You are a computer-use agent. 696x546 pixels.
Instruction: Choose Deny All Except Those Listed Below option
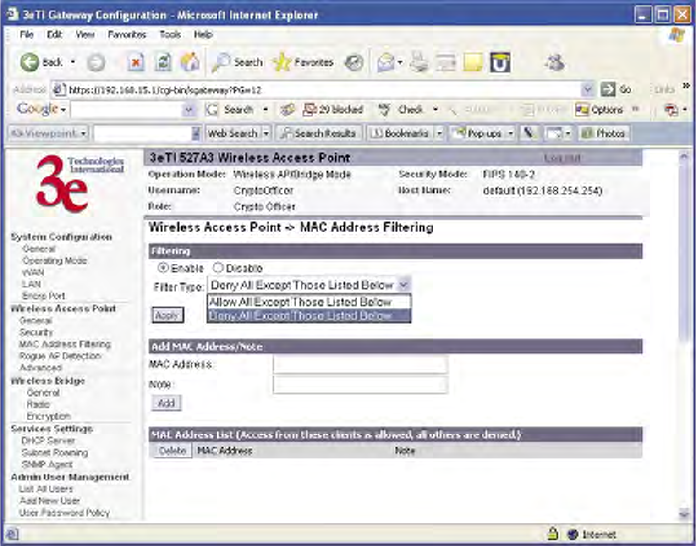tap(309, 316)
